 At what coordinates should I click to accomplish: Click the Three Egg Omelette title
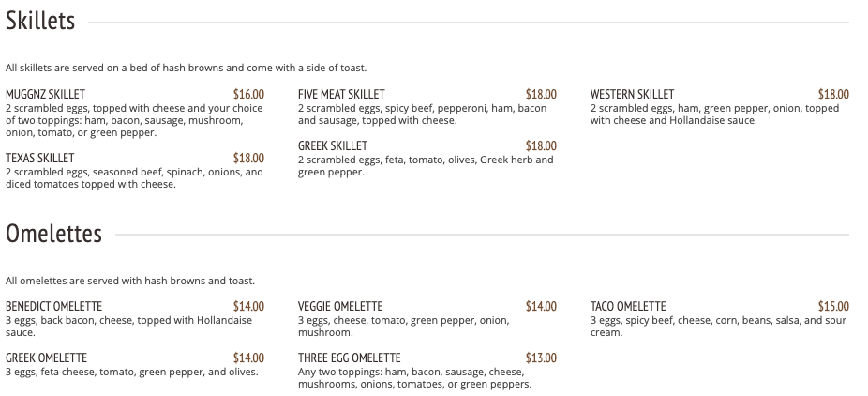pos(349,358)
